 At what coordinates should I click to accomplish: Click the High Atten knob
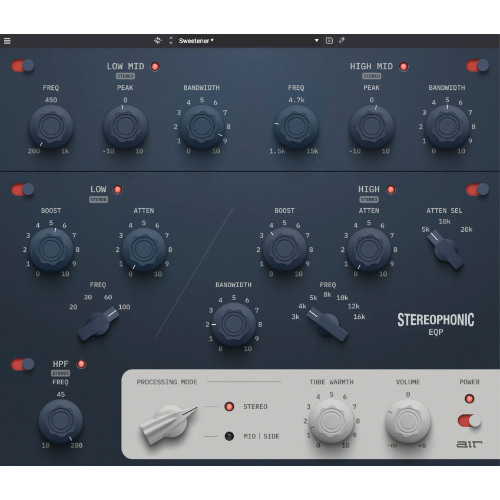coord(369,249)
